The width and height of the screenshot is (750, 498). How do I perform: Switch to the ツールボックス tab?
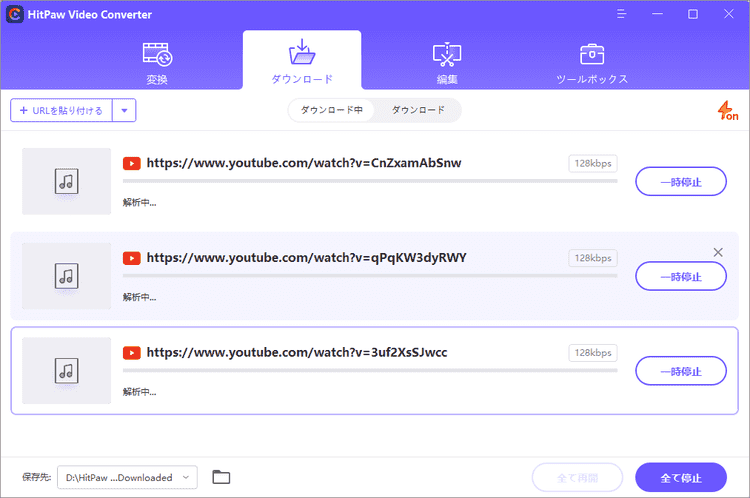click(592, 63)
